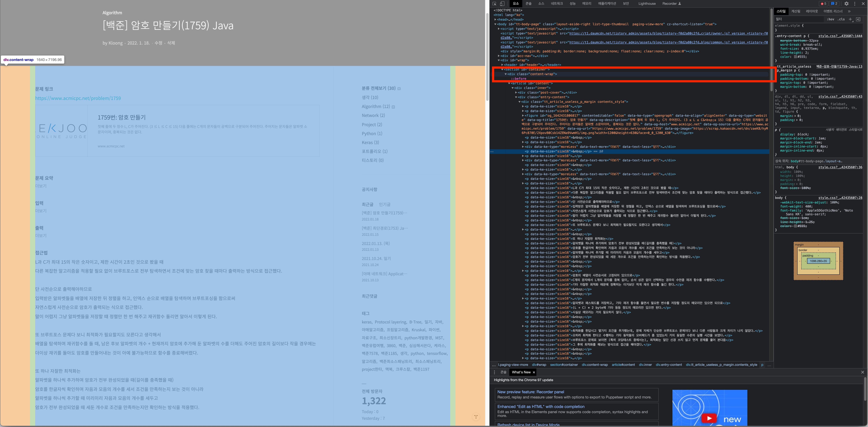Expand the head element node
This screenshot has height=427, width=868.
(495, 20)
